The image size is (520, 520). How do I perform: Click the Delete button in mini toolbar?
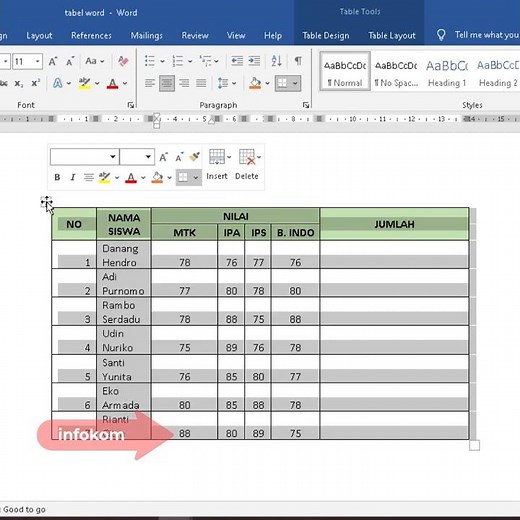247,164
